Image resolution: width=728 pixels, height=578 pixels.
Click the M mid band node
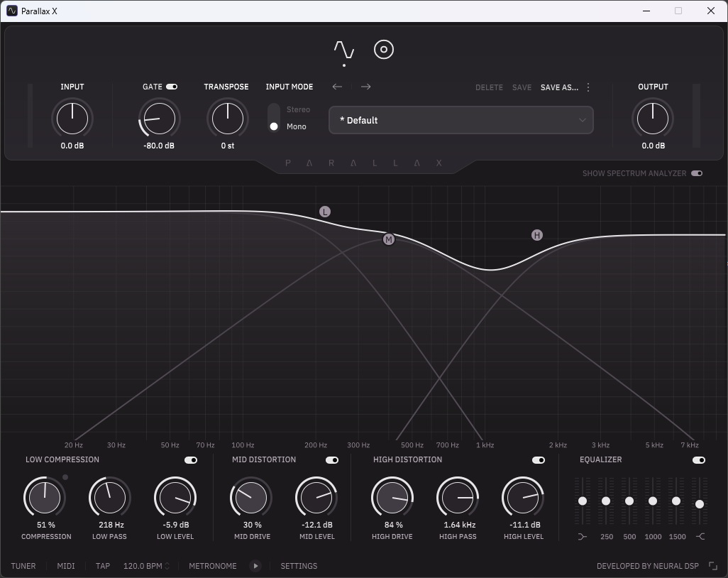pyautogui.click(x=389, y=239)
